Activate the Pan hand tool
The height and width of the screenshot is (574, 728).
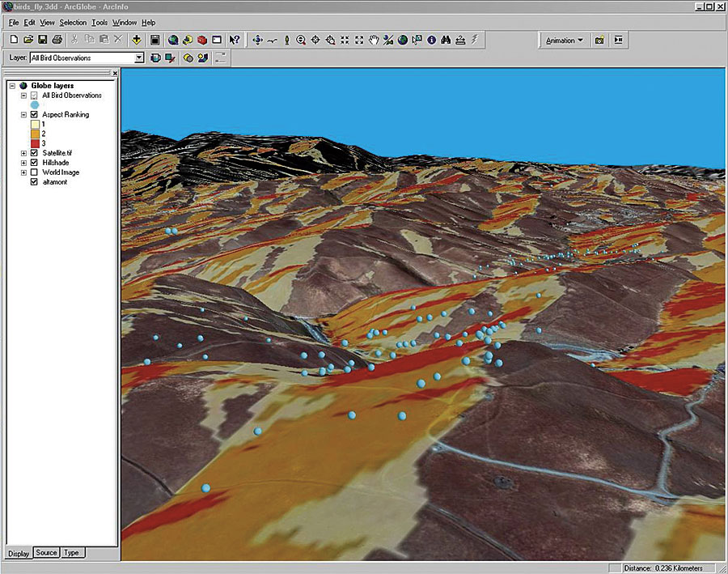374,39
